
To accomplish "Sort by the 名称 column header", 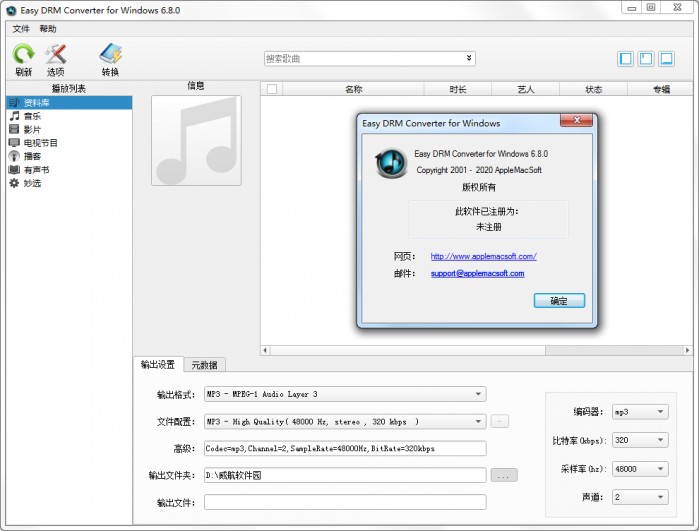I will coord(353,89).
